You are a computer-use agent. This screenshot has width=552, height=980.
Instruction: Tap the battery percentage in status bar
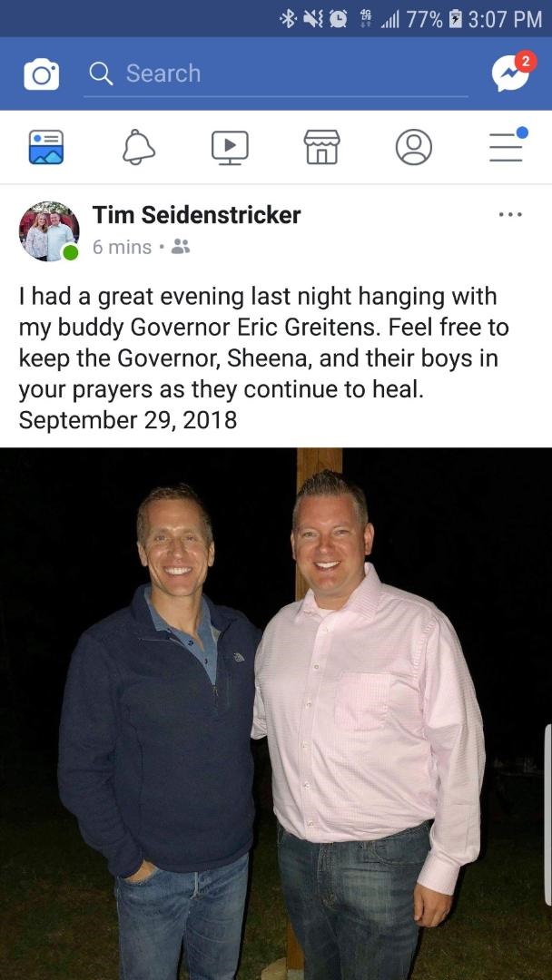(x=424, y=19)
